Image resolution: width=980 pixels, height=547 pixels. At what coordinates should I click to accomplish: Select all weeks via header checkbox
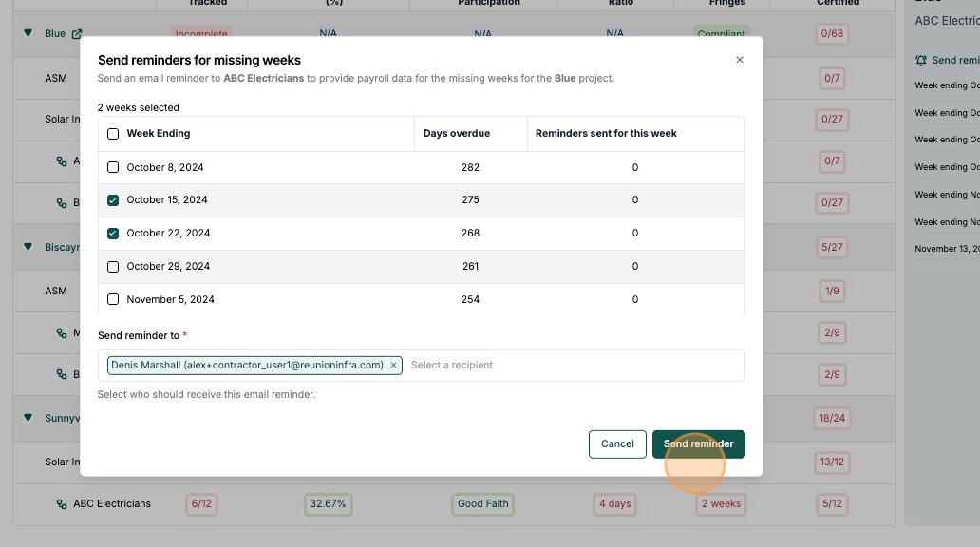[113, 134]
